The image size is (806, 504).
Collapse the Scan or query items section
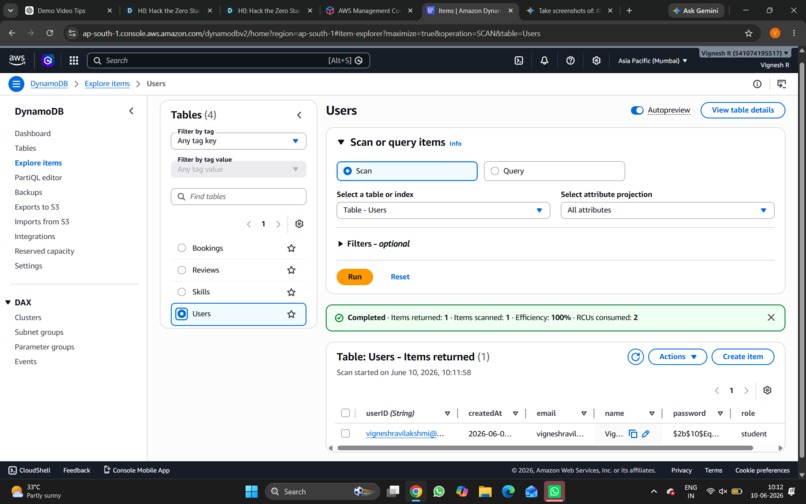[x=341, y=142]
